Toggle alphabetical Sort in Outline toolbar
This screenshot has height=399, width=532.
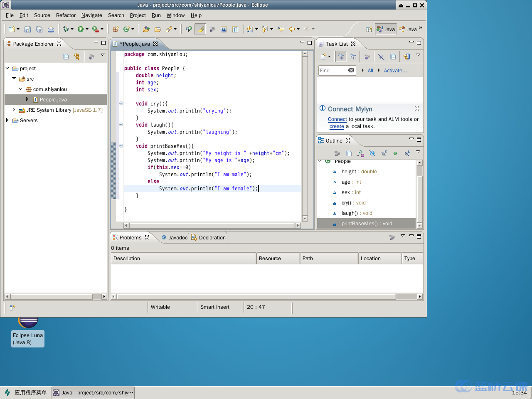[360, 153]
